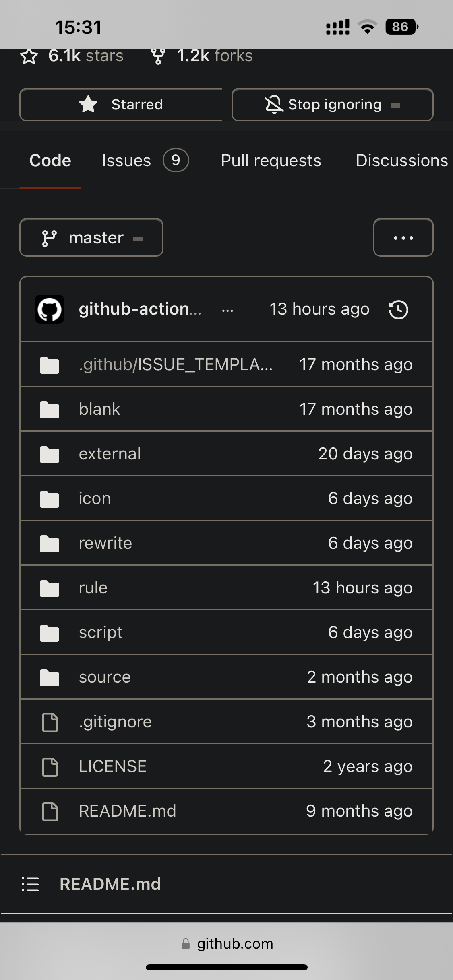Expand the commit message ellipsis
Screen dimensions: 453x980
[x=228, y=311]
